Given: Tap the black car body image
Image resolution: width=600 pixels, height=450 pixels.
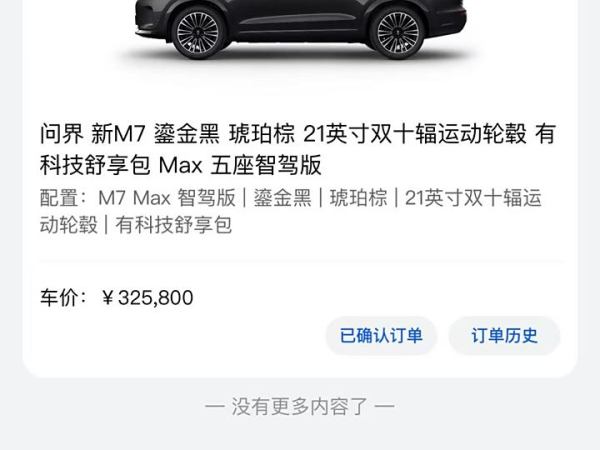Looking at the screenshot, I should point(300,29).
